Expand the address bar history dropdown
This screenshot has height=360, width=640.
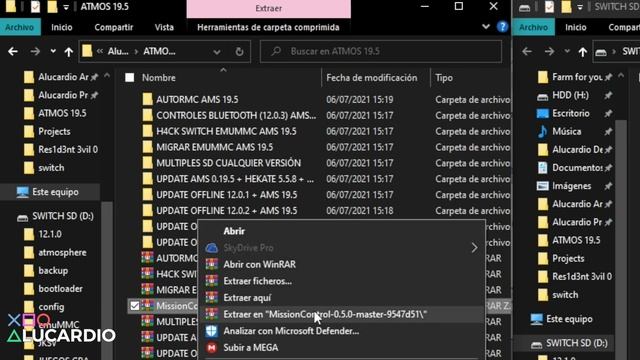point(217,52)
